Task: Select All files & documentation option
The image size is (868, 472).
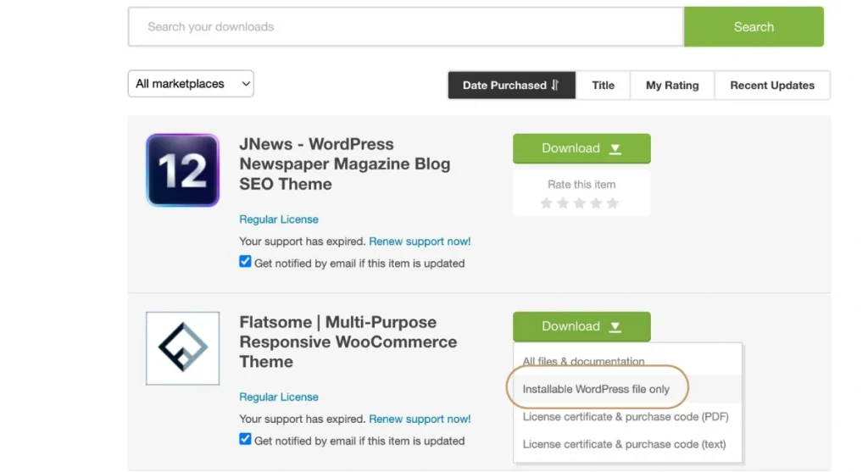Action: [627, 361]
